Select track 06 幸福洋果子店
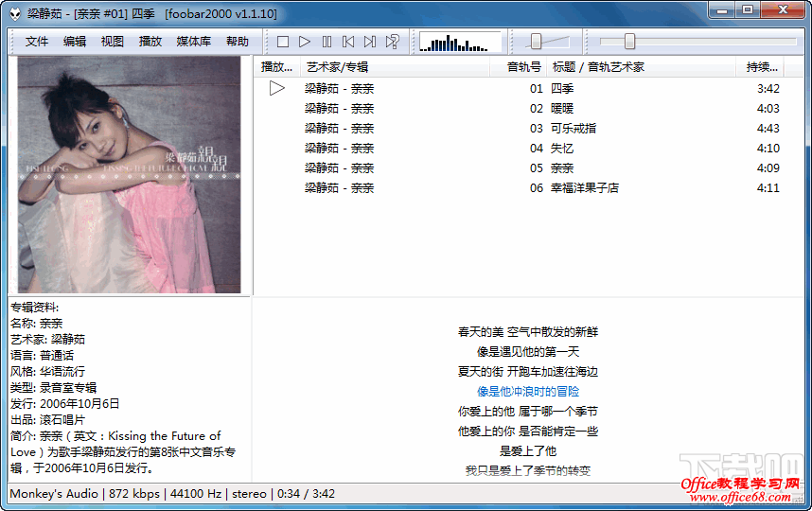The height and width of the screenshot is (511, 812). tap(528, 188)
